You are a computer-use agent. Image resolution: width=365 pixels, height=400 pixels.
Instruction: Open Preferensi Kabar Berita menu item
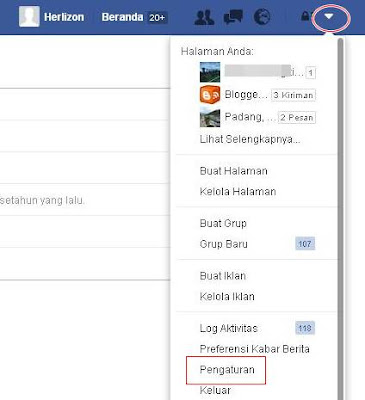255,349
